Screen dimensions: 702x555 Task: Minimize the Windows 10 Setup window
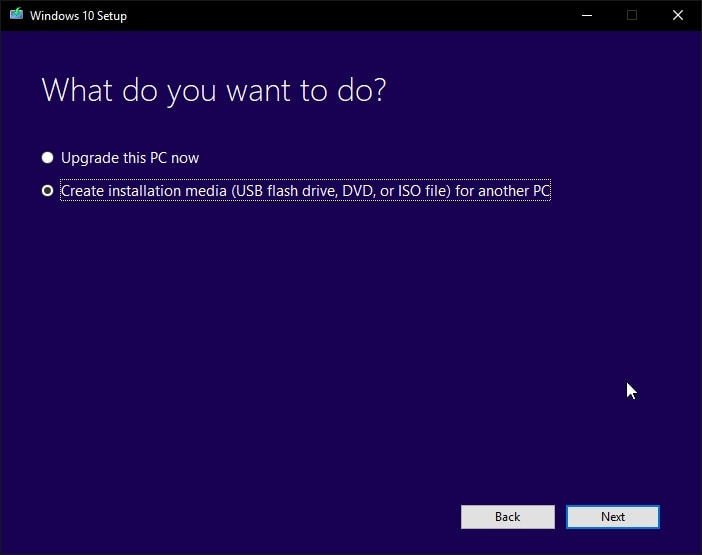[x=585, y=15]
